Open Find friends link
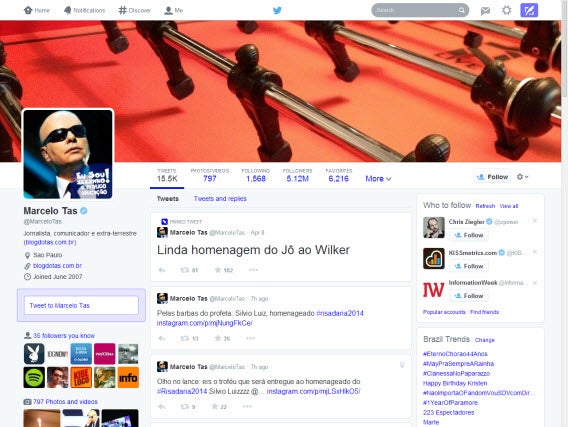This screenshot has height=427, width=568. (484, 312)
